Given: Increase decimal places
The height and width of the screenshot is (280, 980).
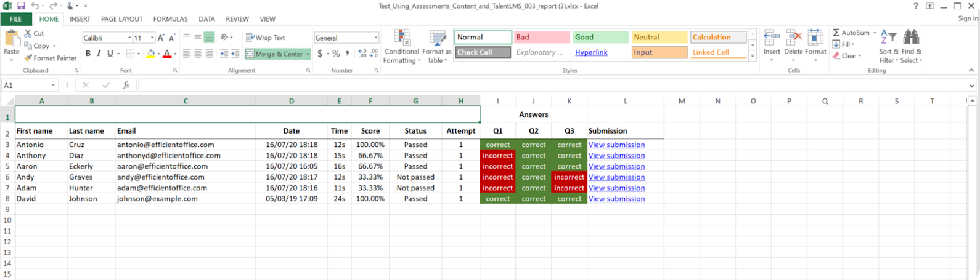Looking at the screenshot, I should pyautogui.click(x=362, y=54).
